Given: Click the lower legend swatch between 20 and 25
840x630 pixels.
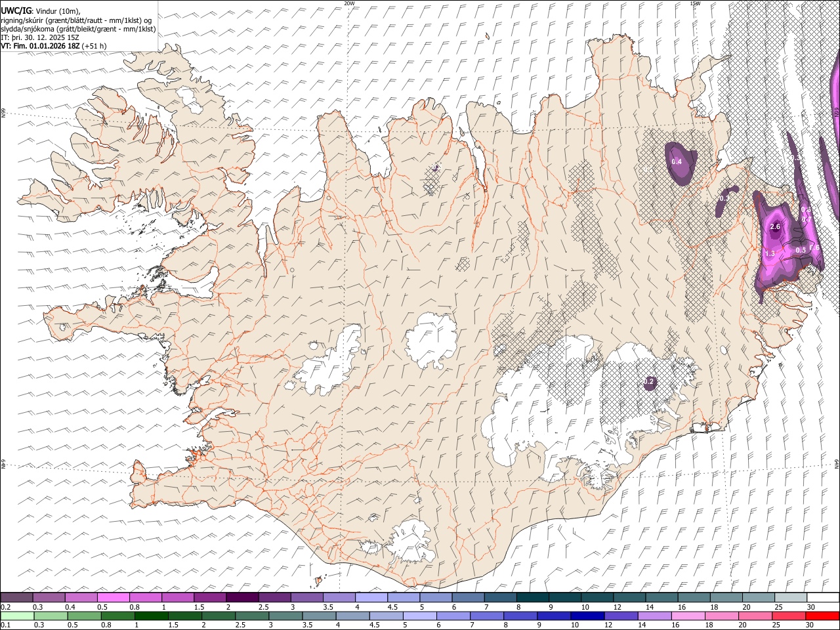Looking at the screenshot, I should pos(754,616).
